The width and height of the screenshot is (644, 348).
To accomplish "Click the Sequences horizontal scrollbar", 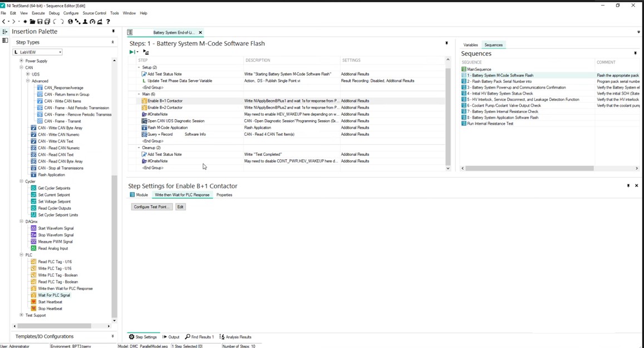I will [x=529, y=168].
